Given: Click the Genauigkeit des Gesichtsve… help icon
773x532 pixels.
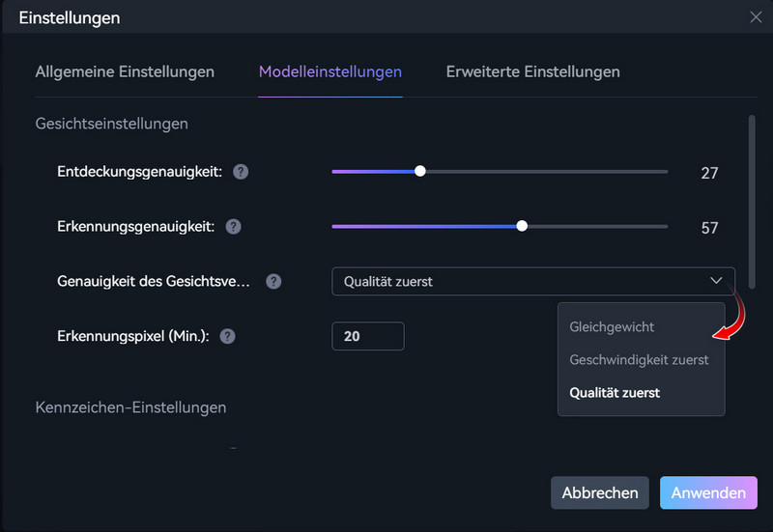Looking at the screenshot, I should (273, 281).
